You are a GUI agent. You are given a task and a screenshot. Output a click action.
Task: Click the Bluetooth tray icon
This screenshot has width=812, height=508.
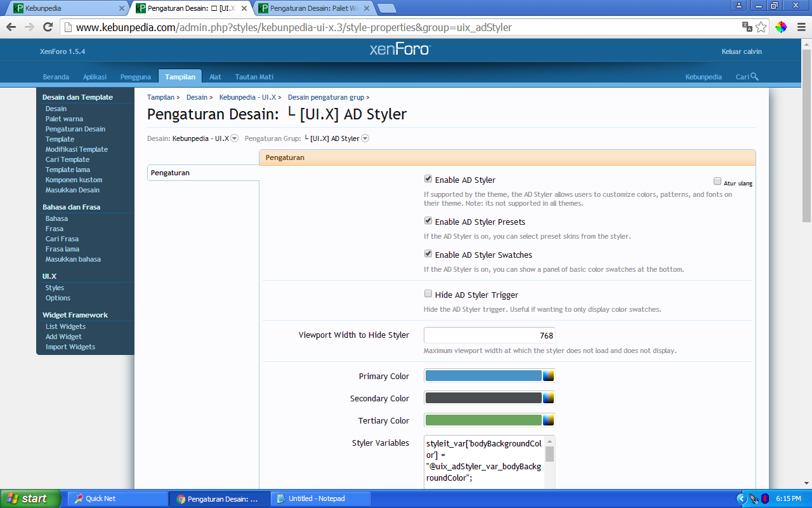coord(765,498)
